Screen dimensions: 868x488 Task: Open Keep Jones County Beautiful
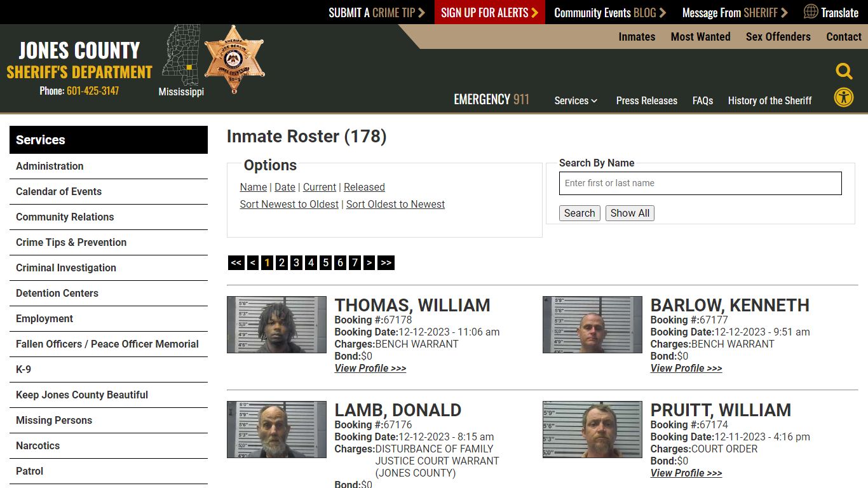[x=109, y=395]
